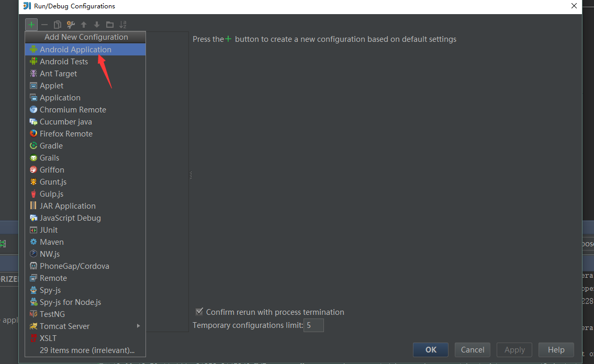
Task: Click the minus Remove Configuration toolbar icon
Action: pos(44,25)
